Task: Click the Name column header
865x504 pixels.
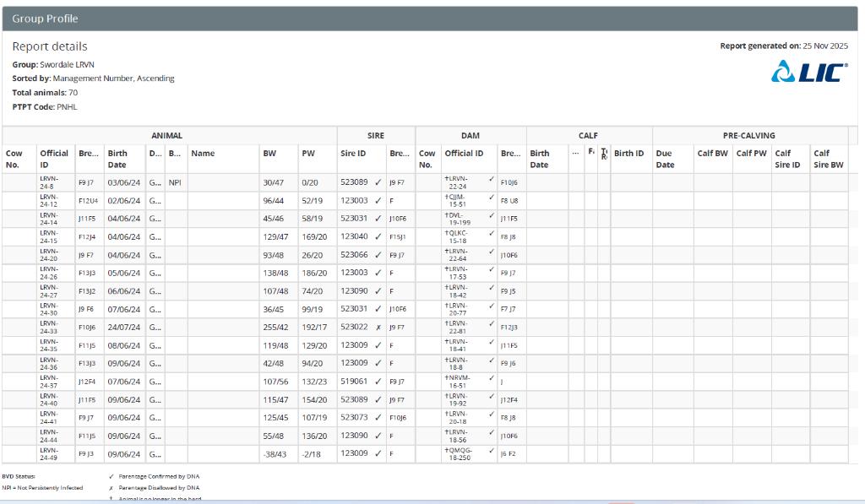Action: point(203,154)
